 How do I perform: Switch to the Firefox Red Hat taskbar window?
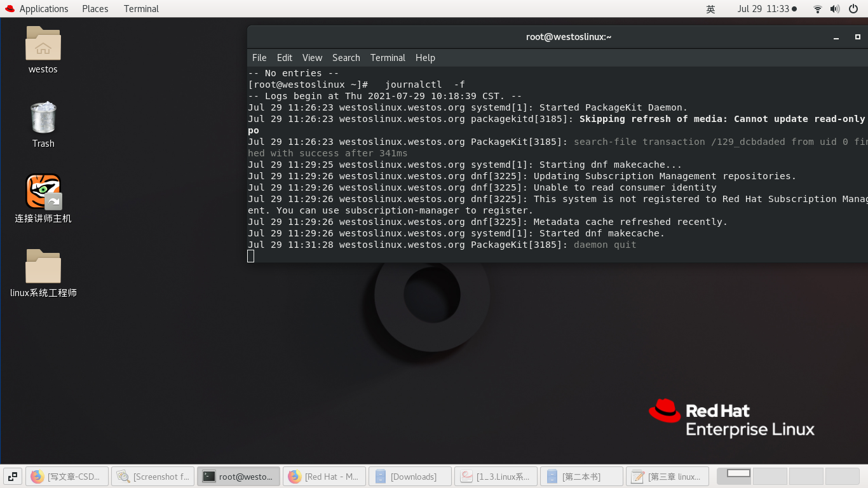(x=324, y=475)
